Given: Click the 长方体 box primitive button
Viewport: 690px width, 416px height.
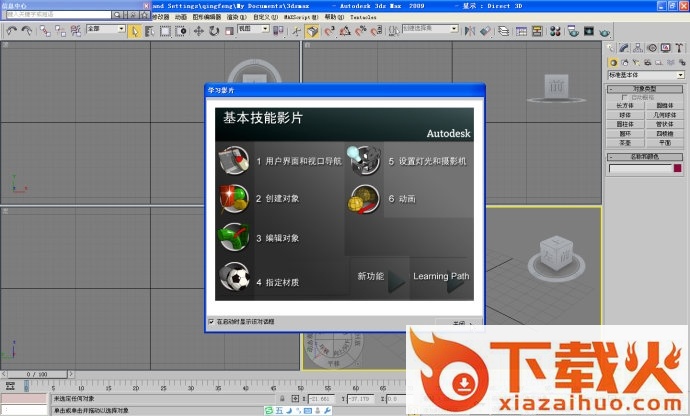Looking at the screenshot, I should [625, 106].
